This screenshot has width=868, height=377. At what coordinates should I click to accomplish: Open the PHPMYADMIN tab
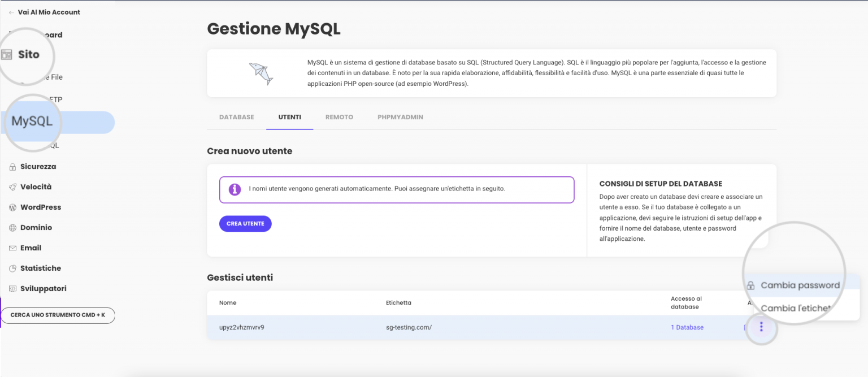pos(400,117)
